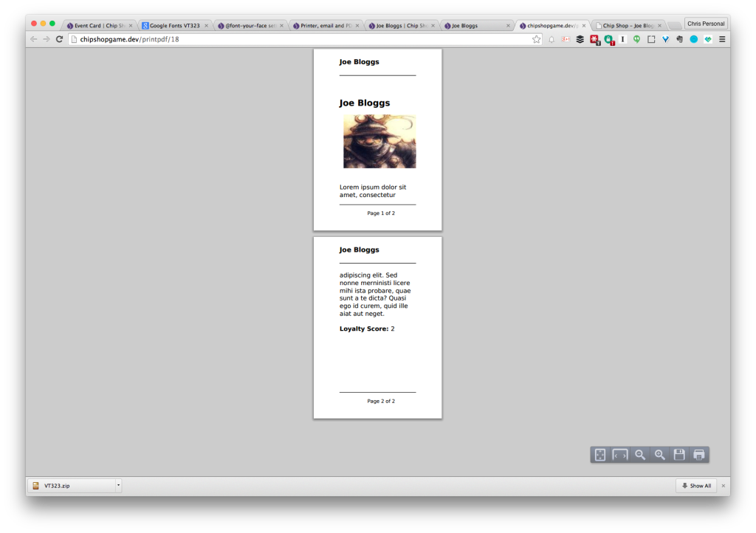
Task: Open the Chrome hamburger menu
Action: tap(722, 39)
